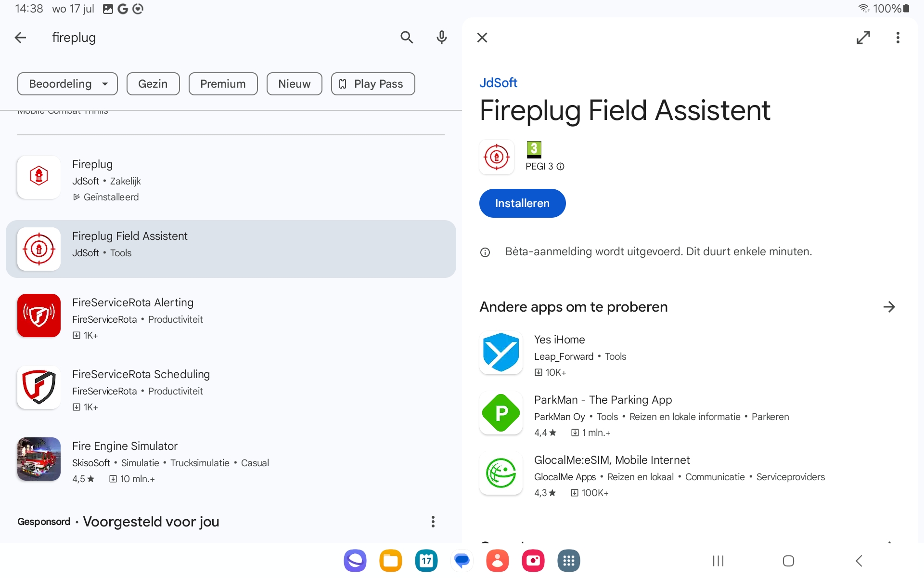Image resolution: width=924 pixels, height=578 pixels.
Task: Open JdSoft developer link
Action: (498, 83)
